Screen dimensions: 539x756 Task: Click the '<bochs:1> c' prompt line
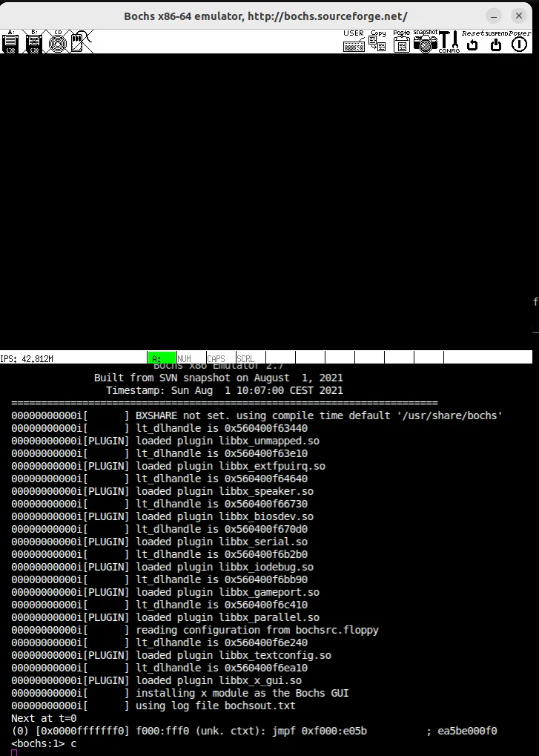pyautogui.click(x=44, y=743)
